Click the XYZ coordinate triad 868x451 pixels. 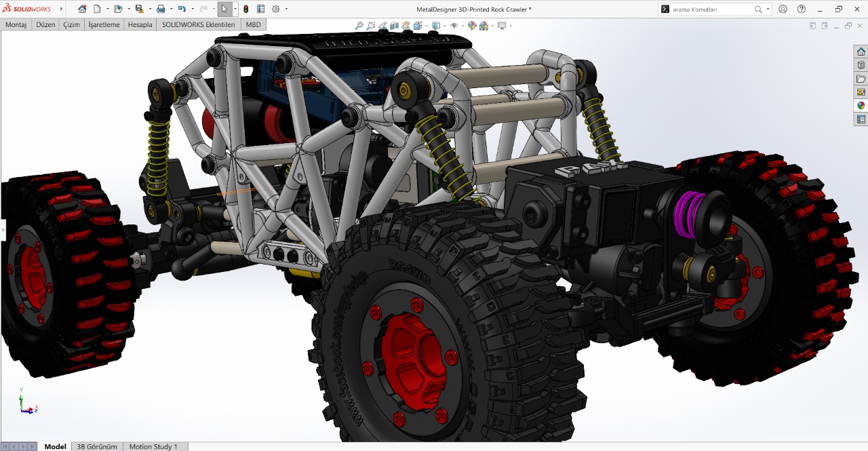click(27, 401)
